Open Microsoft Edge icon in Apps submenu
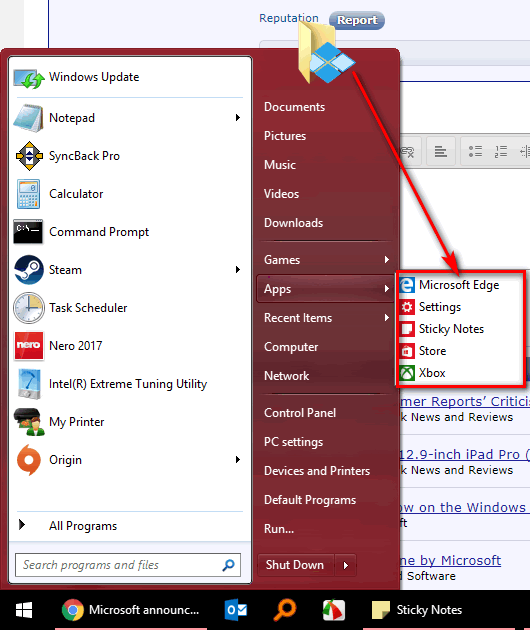Screen dimensions: 530x630 pos(407,285)
